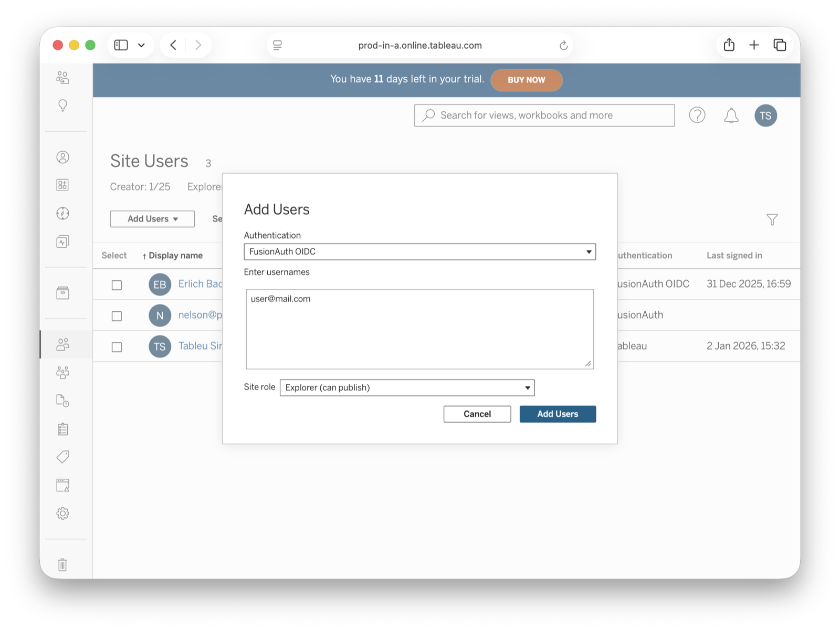Tick the checkbox on the Tableu row

[x=116, y=346]
